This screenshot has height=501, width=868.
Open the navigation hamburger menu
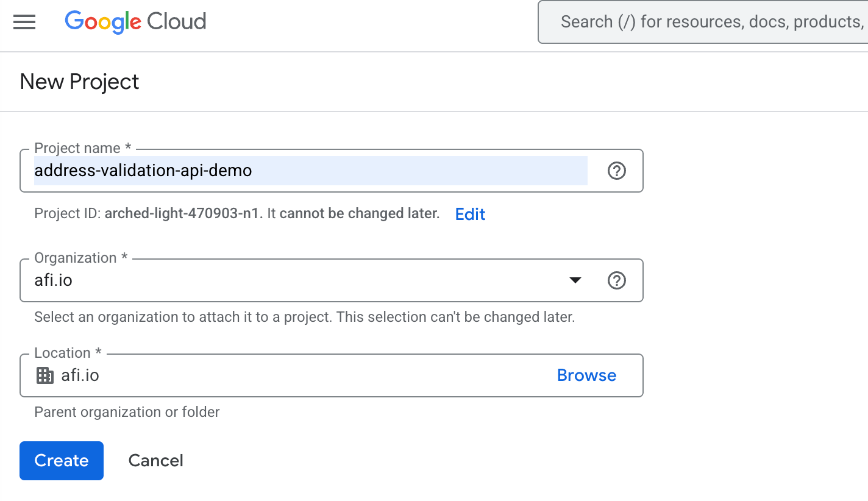pyautogui.click(x=24, y=22)
